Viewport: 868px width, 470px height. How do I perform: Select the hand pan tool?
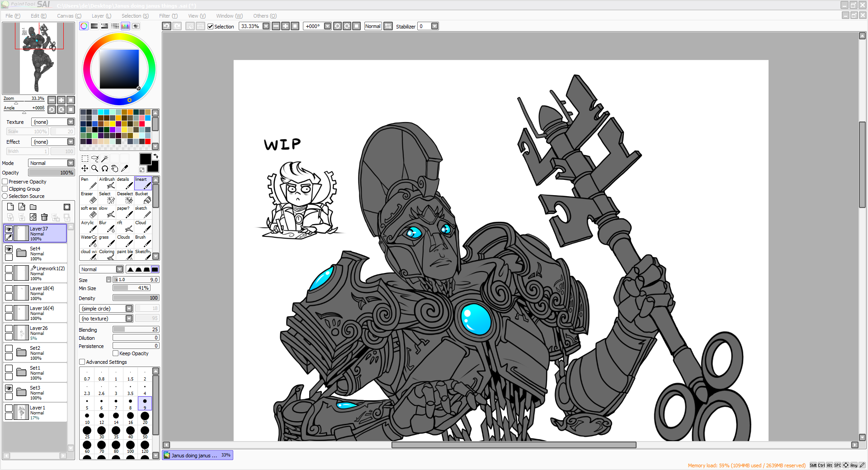114,169
